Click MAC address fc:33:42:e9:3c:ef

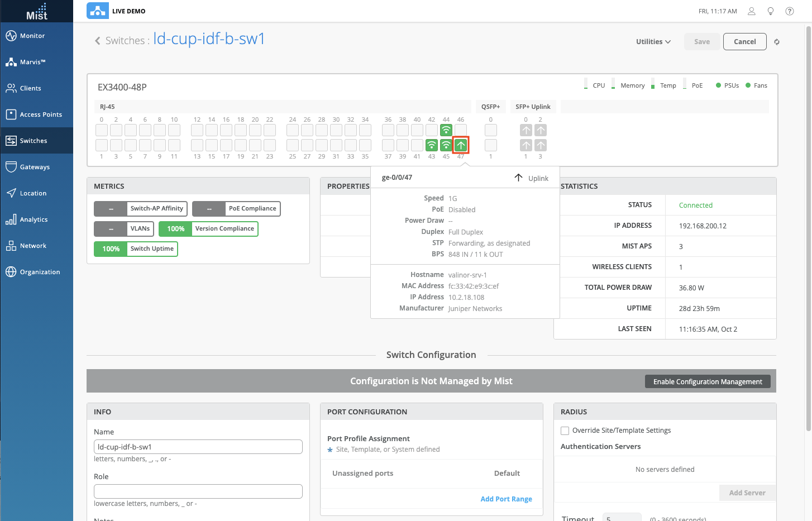[x=474, y=286]
